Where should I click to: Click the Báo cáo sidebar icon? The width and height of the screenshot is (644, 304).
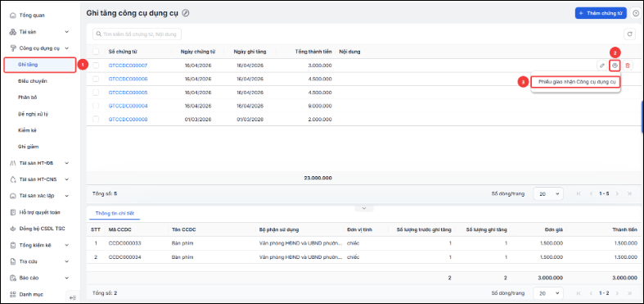click(x=12, y=278)
